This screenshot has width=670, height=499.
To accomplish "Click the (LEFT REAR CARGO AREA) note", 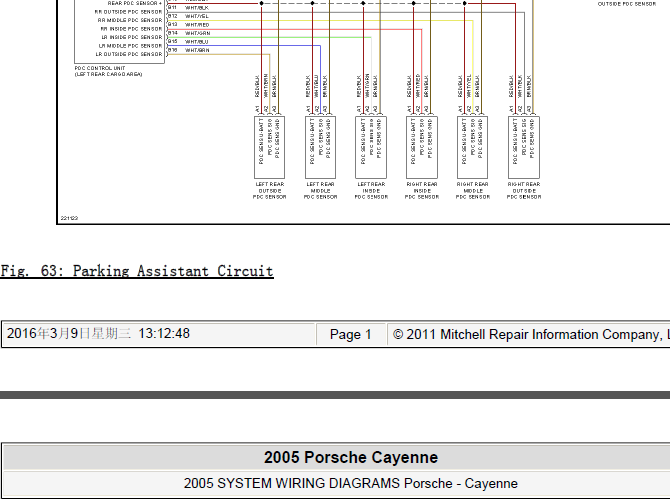I will pos(109,74).
